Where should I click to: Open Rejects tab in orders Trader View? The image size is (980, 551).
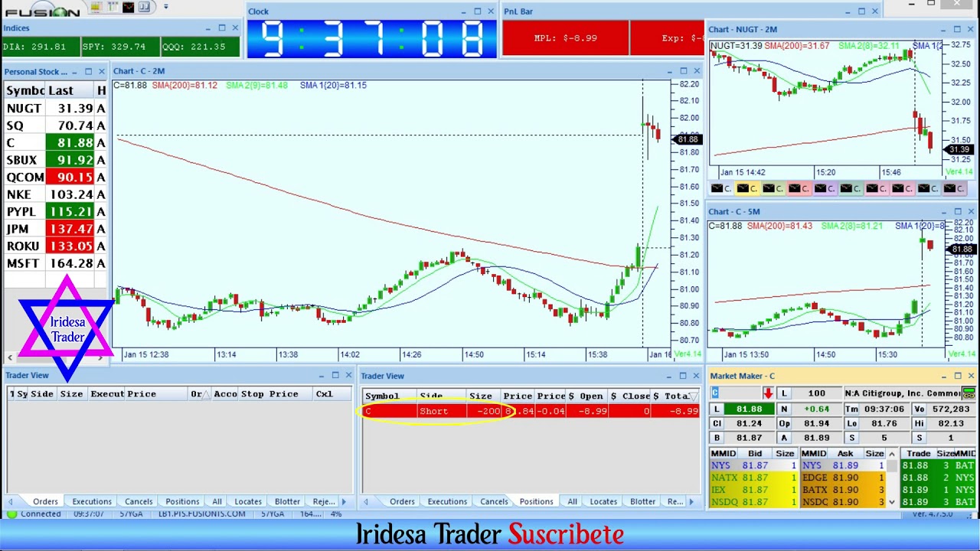(x=323, y=502)
